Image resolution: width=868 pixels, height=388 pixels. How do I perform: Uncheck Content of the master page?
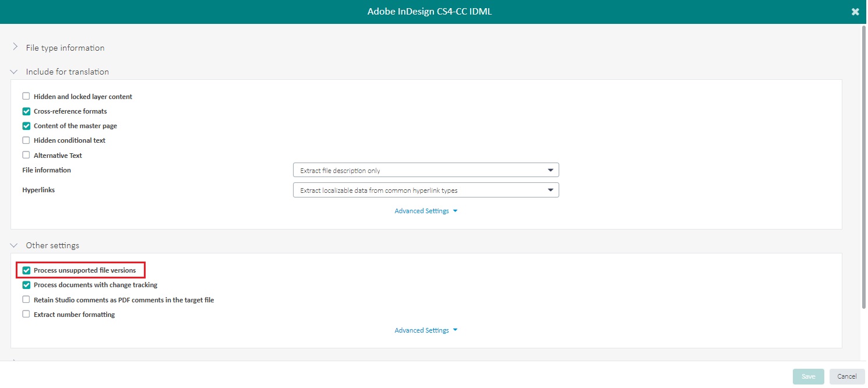tap(26, 125)
